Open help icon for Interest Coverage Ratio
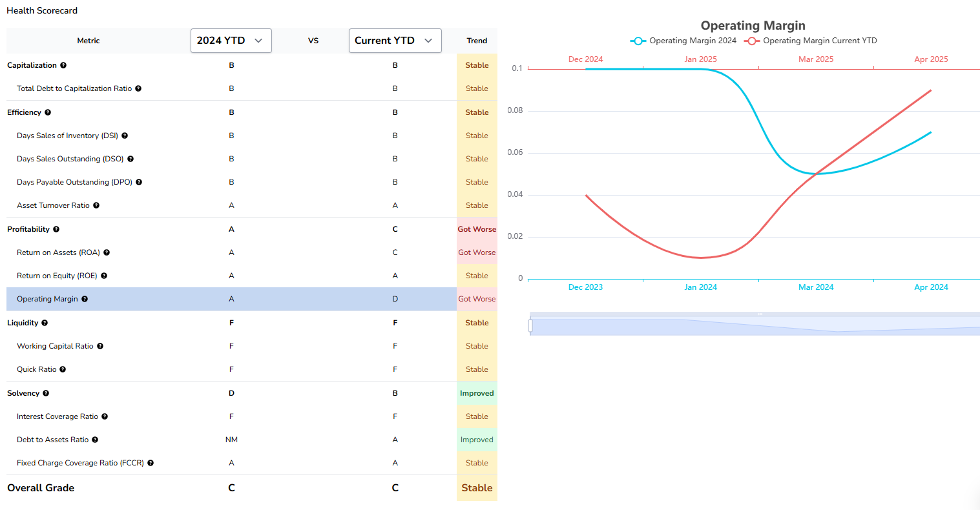 tap(105, 416)
